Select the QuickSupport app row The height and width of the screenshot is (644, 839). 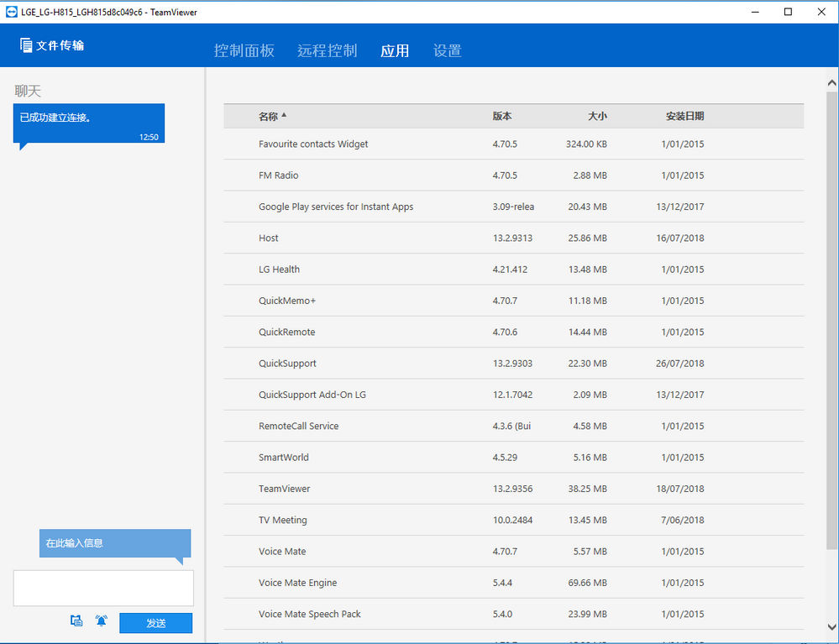pos(514,364)
